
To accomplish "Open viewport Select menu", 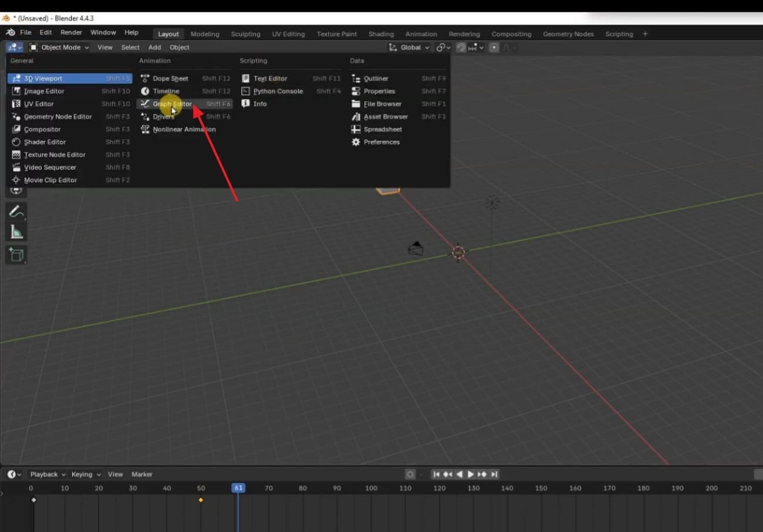I will pyautogui.click(x=130, y=48).
